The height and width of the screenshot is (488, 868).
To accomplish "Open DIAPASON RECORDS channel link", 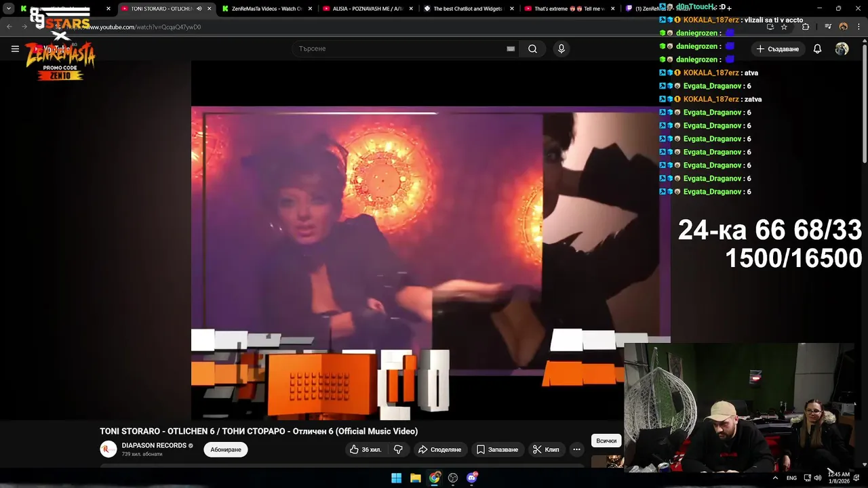I will pos(154,445).
